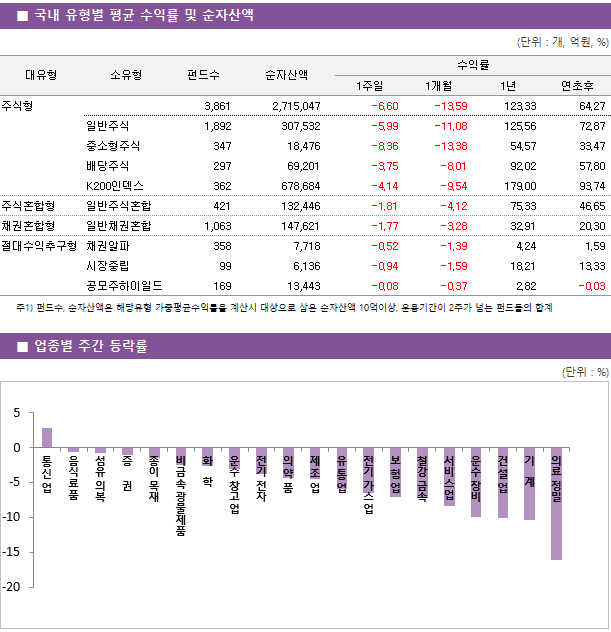Click the 1개월 return column header
The width and height of the screenshot is (611, 632).
click(439, 86)
